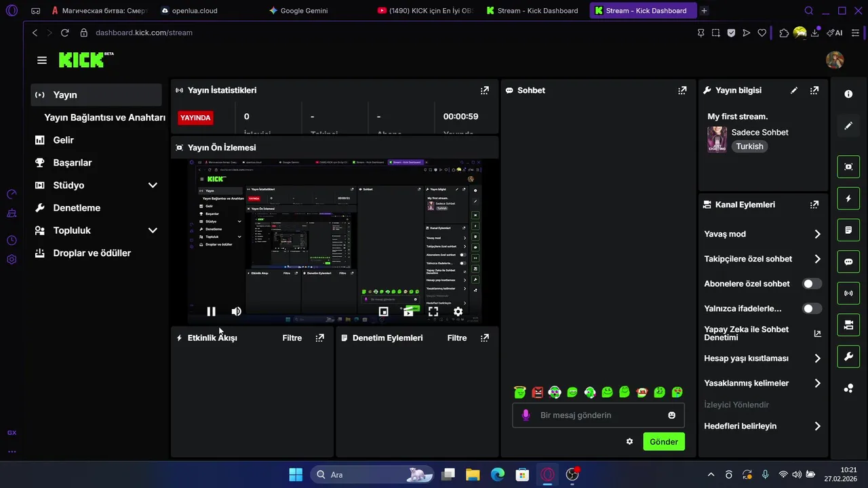Click the pencil edit icon in right rail

(x=848, y=125)
